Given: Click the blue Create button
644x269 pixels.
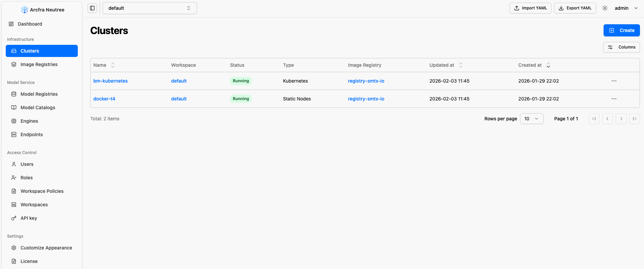Looking at the screenshot, I should pyautogui.click(x=621, y=30).
